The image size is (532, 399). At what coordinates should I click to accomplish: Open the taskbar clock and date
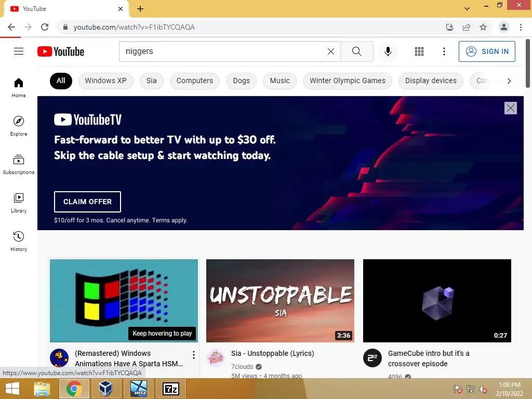[x=509, y=389]
